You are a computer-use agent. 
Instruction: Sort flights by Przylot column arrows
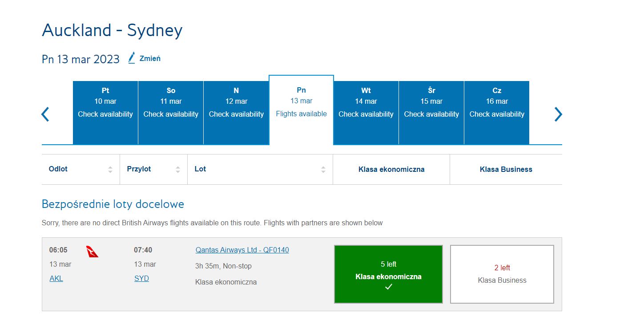(x=178, y=169)
